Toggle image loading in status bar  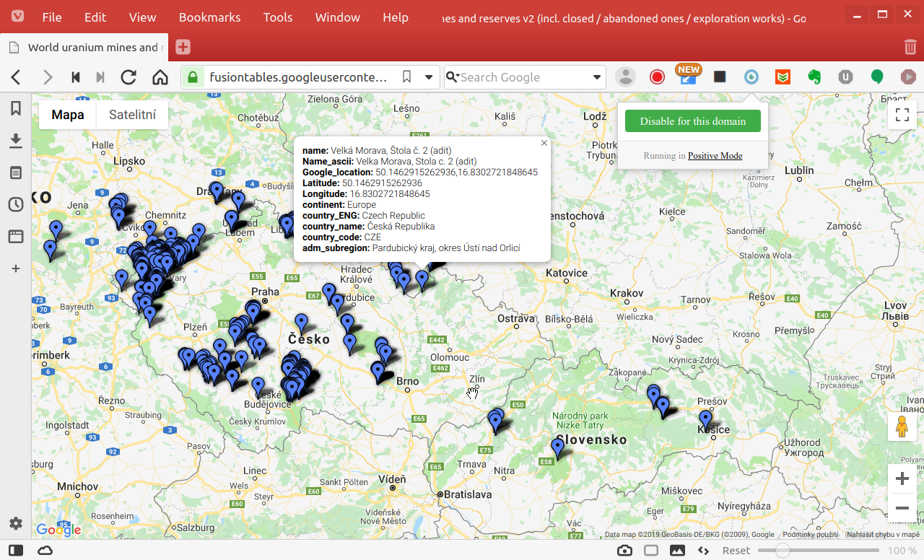coord(677,551)
